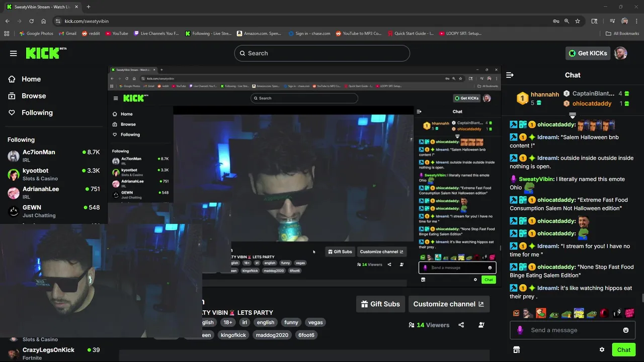The height and width of the screenshot is (362, 644).
Task: Open the Customize channel link
Action: [448, 304]
